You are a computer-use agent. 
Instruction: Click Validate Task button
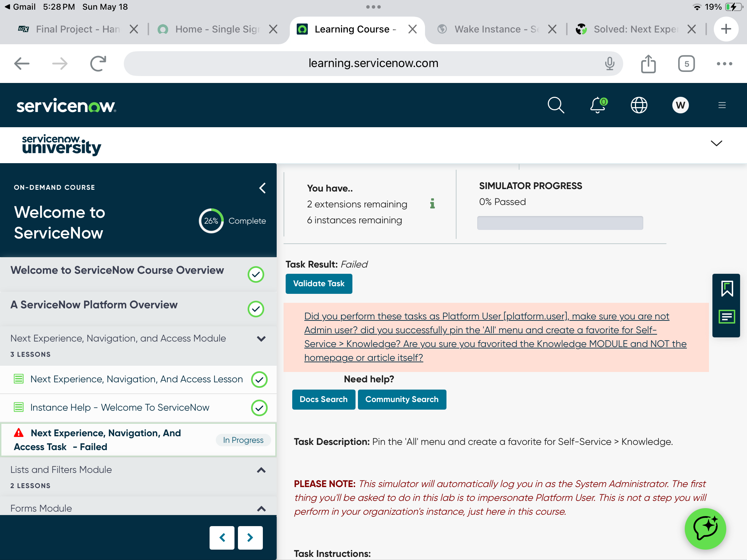tap(319, 284)
